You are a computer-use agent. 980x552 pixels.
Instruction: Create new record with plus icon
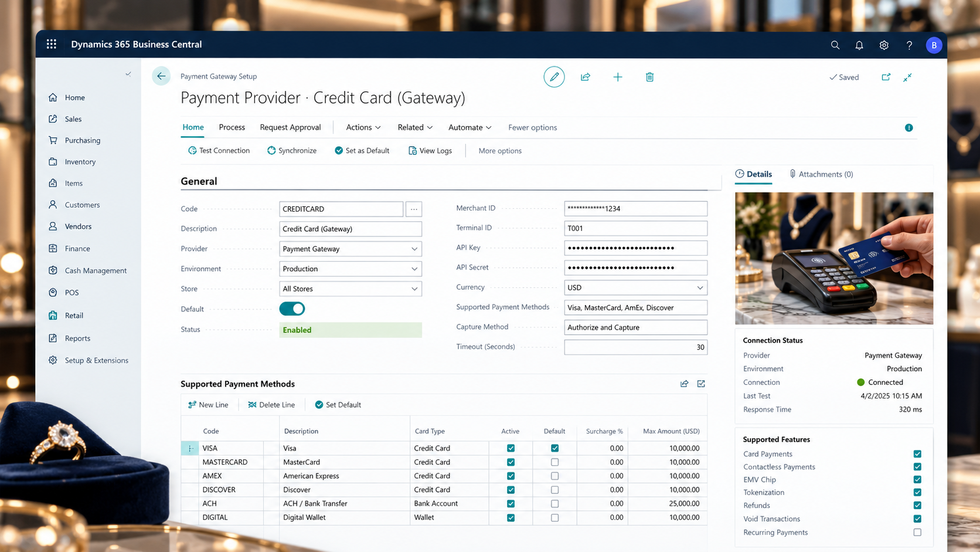(x=618, y=77)
